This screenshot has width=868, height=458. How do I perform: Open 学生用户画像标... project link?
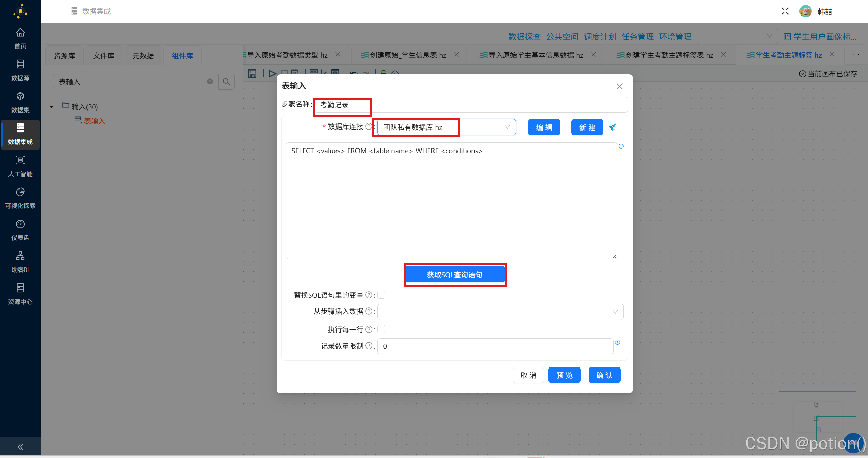click(x=820, y=37)
